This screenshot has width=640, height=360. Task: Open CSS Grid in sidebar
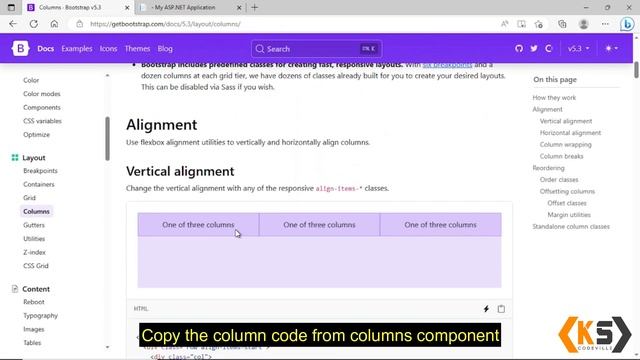[x=36, y=266]
